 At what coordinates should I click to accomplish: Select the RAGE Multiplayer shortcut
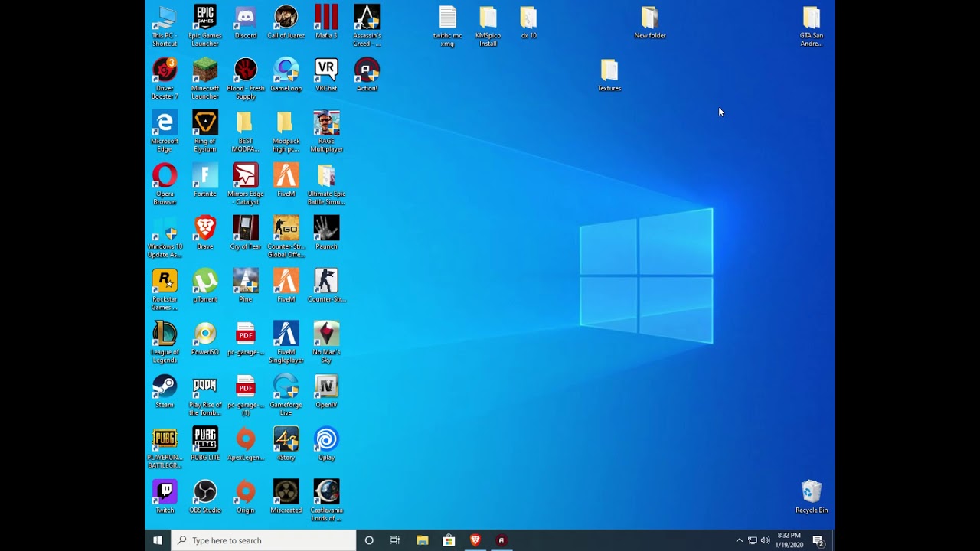326,131
